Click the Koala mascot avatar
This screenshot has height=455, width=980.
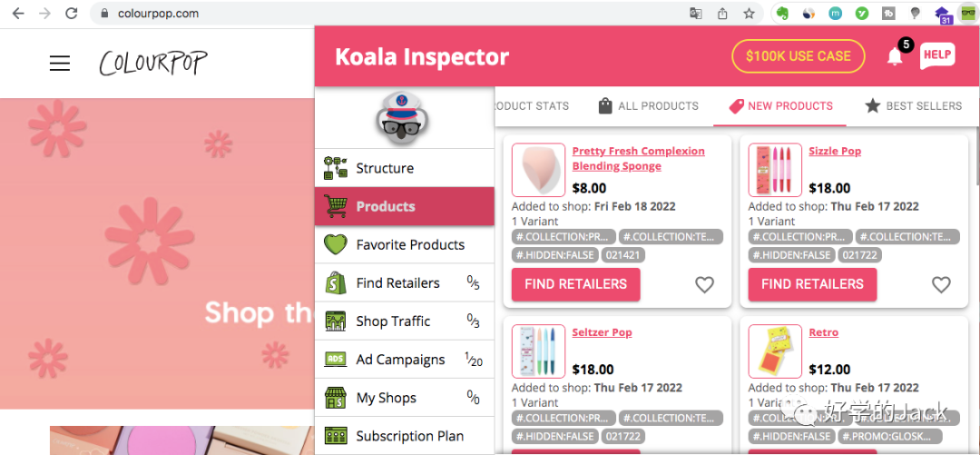point(404,118)
